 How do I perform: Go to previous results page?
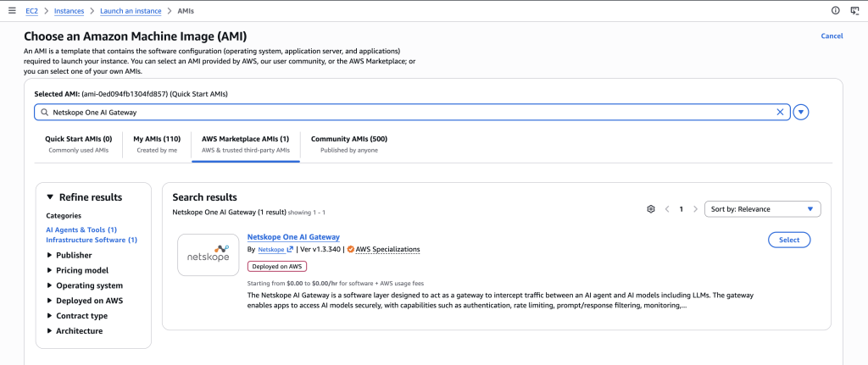click(x=667, y=209)
